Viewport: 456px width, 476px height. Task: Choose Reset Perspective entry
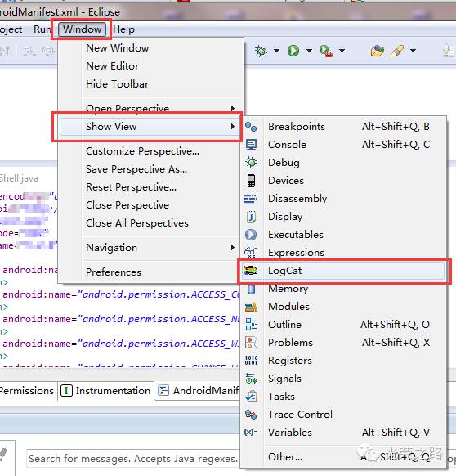[131, 187]
